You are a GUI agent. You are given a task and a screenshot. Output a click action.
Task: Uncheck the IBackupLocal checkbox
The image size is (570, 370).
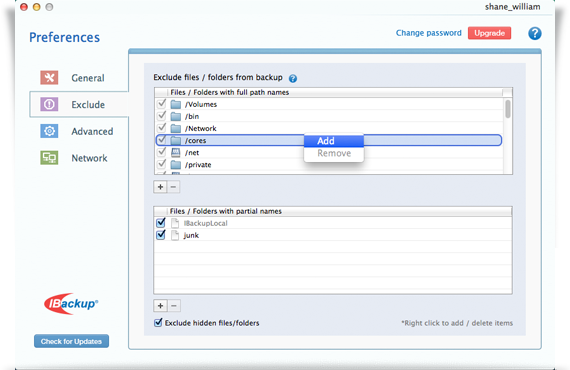coord(161,222)
